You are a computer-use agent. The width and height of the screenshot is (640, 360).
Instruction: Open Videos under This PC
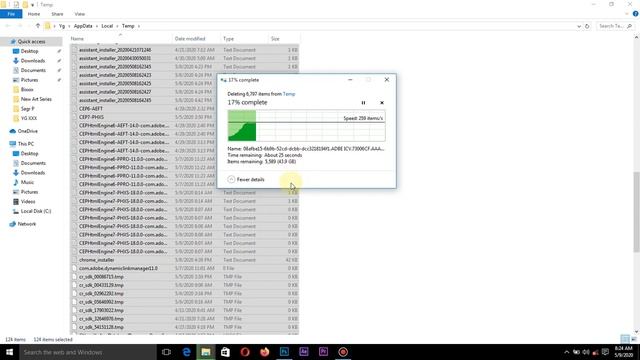28,202
